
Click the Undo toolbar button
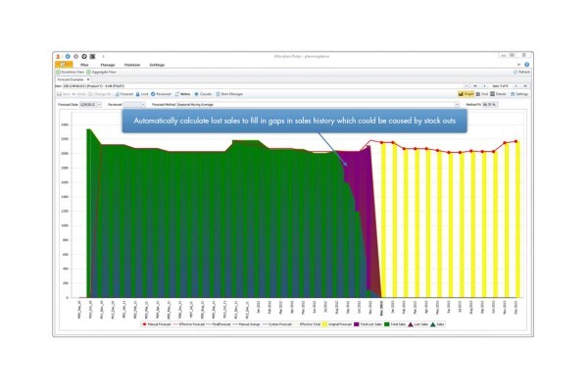[79, 94]
